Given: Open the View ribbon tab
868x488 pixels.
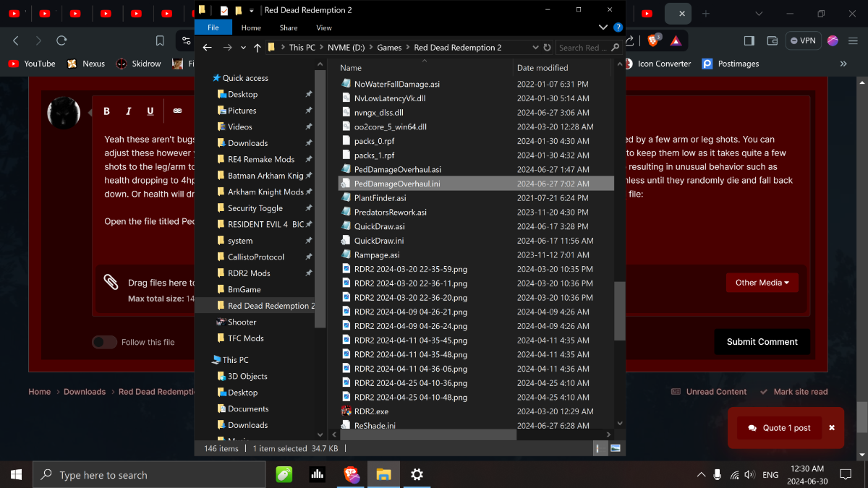Looking at the screenshot, I should tap(323, 27).
